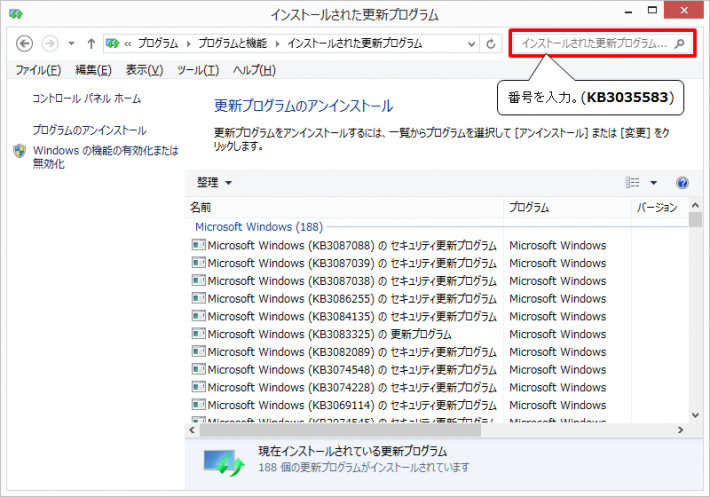Screen dimensions: 710x497
Task: Close the installed updates window
Action: pyautogui.click(x=684, y=10)
